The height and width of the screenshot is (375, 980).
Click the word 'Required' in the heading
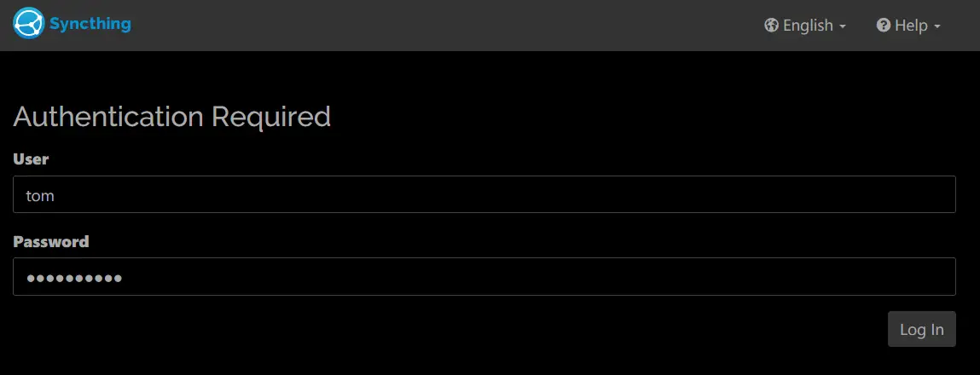pos(271,117)
